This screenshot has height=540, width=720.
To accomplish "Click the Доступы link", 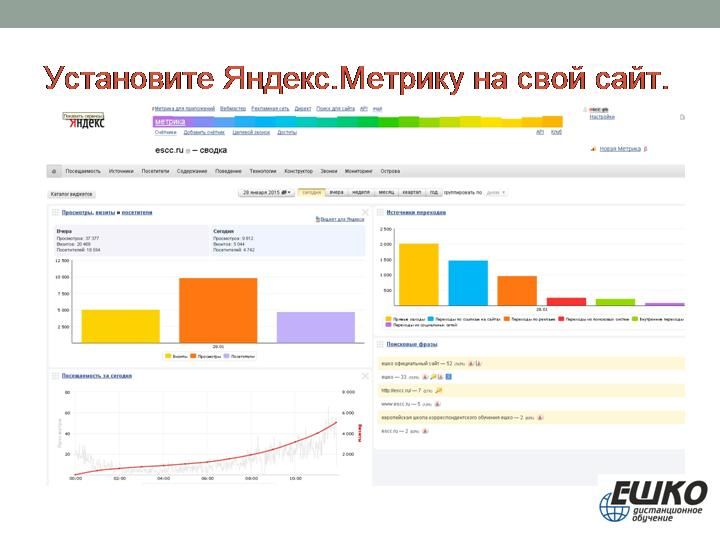I will click(x=287, y=132).
